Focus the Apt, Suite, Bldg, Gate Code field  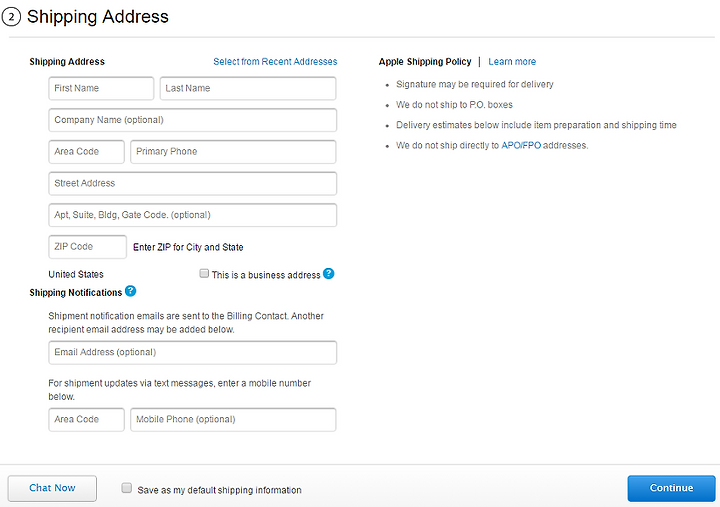pyautogui.click(x=192, y=215)
